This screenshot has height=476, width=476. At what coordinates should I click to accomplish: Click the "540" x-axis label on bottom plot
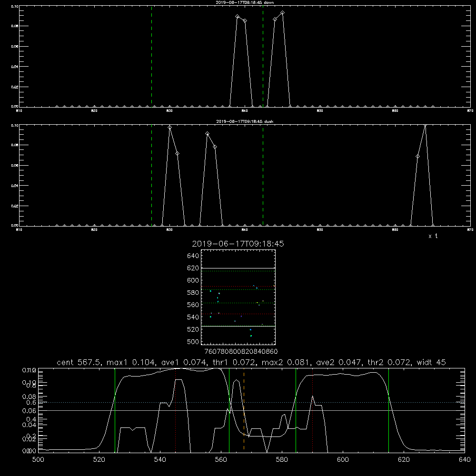(x=160, y=460)
